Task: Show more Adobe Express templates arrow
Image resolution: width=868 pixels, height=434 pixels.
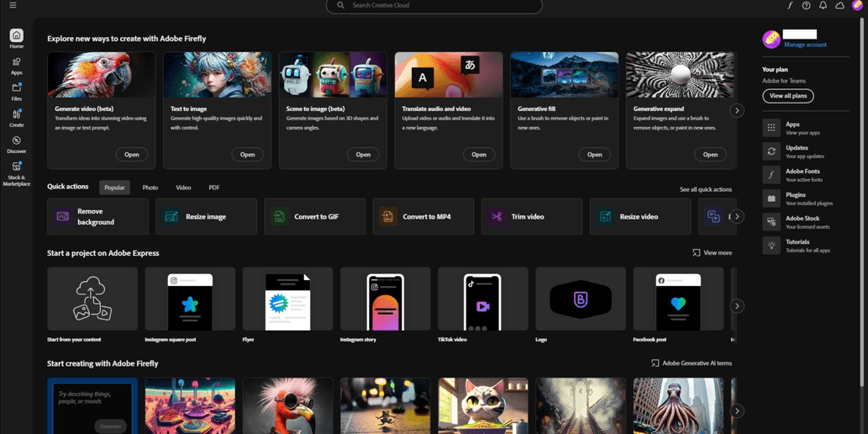Action: pyautogui.click(x=737, y=306)
